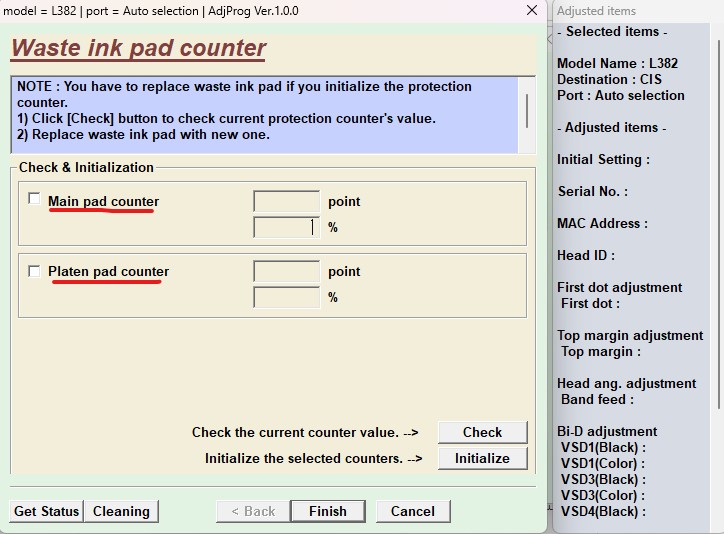Enable the Platen pad counter checkbox
Image resolution: width=724 pixels, height=534 pixels.
[35, 271]
